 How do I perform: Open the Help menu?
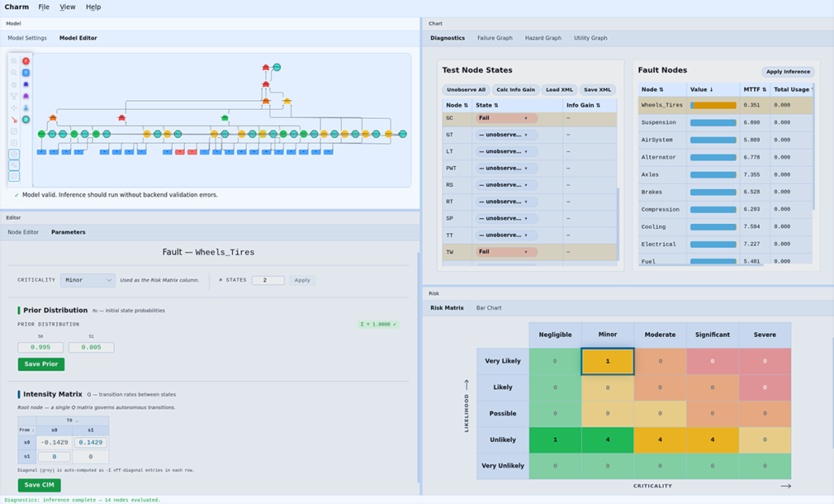click(93, 7)
